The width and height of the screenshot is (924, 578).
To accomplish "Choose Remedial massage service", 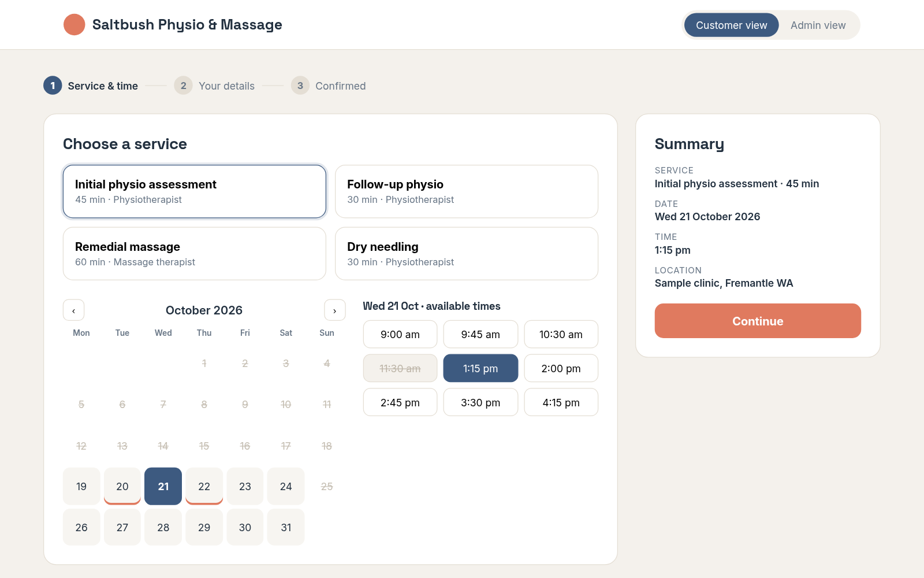I will (x=195, y=254).
